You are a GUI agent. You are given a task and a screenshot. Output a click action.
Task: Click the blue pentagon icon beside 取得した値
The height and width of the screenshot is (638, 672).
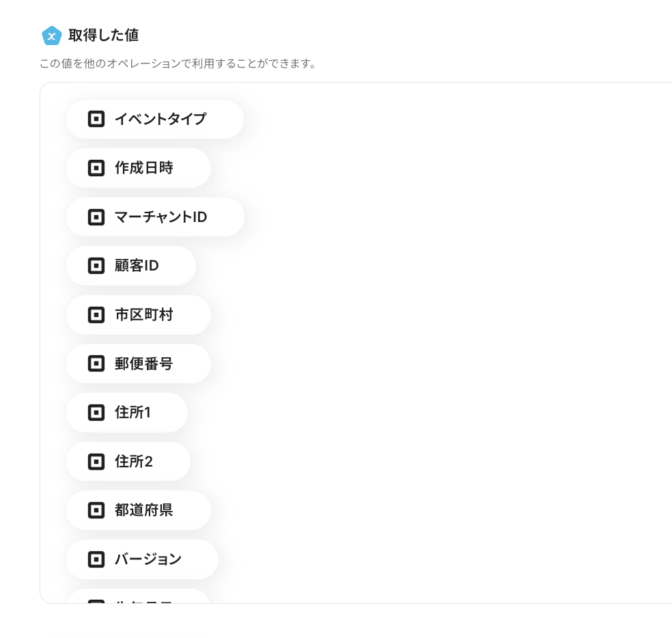pyautogui.click(x=51, y=36)
